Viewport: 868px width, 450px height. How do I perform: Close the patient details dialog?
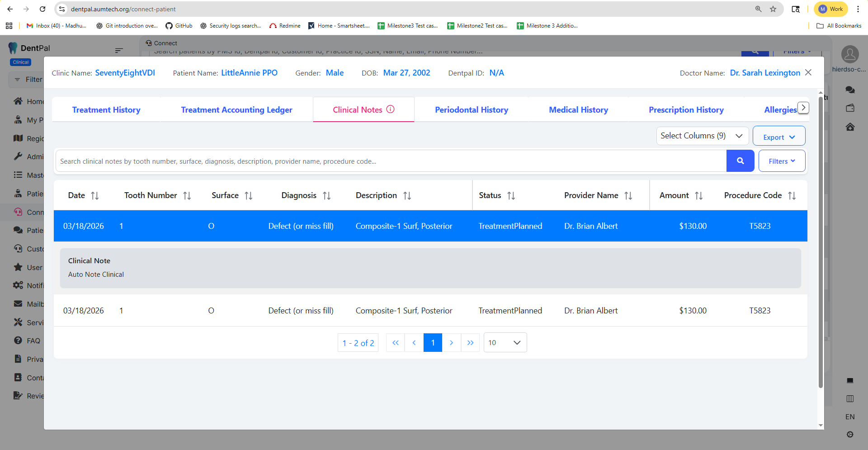[x=808, y=72]
